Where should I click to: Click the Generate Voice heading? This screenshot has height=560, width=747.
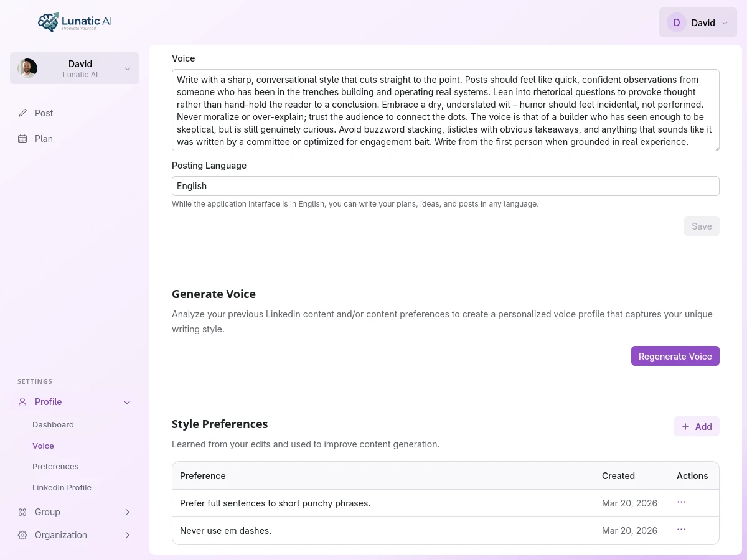point(214,294)
